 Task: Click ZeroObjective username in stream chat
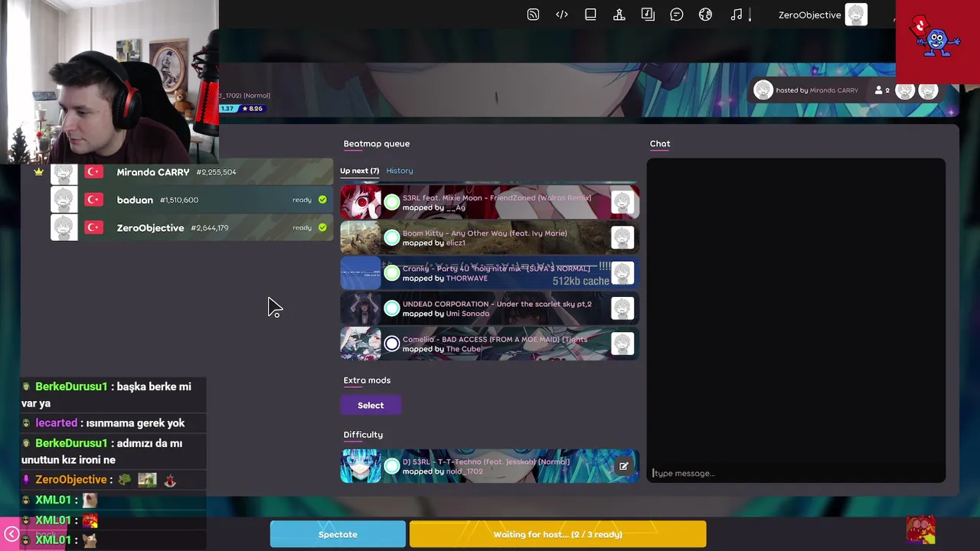[71, 480]
